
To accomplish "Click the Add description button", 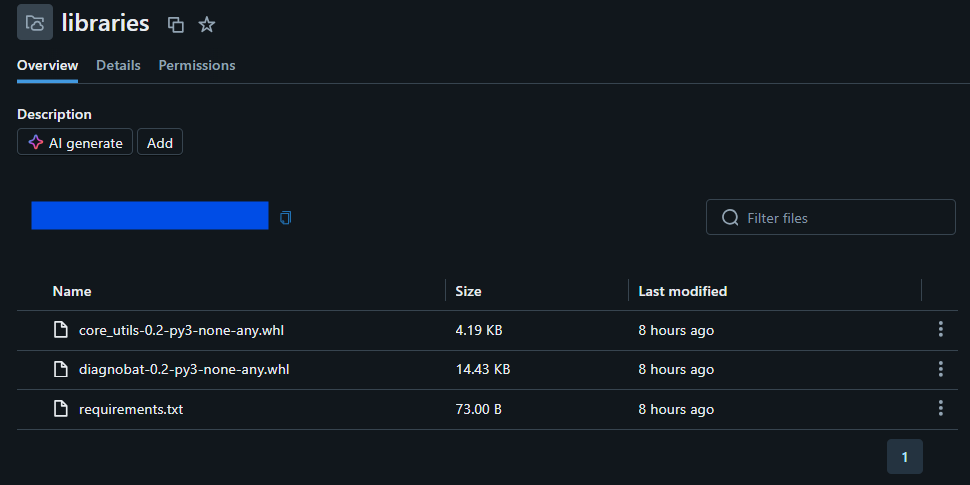I will (x=160, y=143).
